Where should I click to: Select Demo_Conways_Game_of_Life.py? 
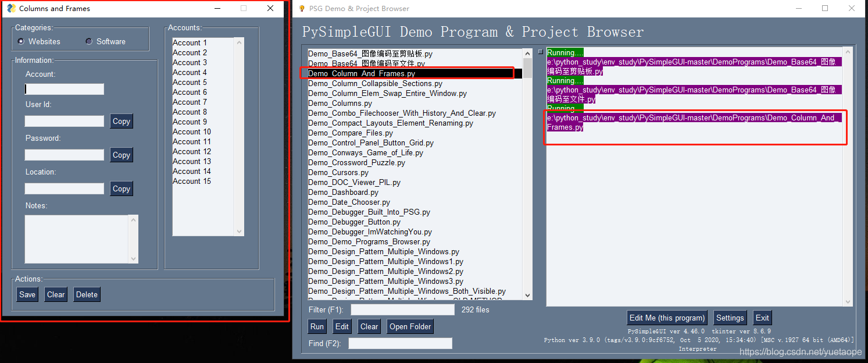point(415,152)
